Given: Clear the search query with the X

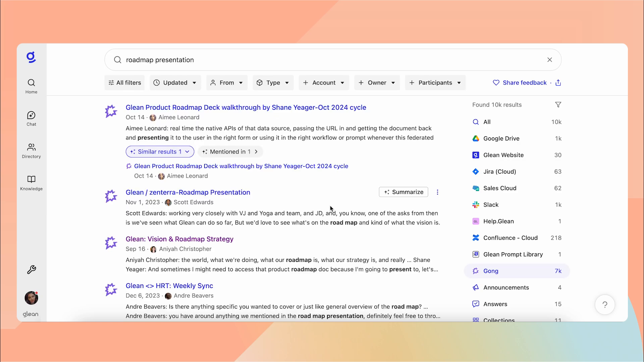Looking at the screenshot, I should (550, 60).
